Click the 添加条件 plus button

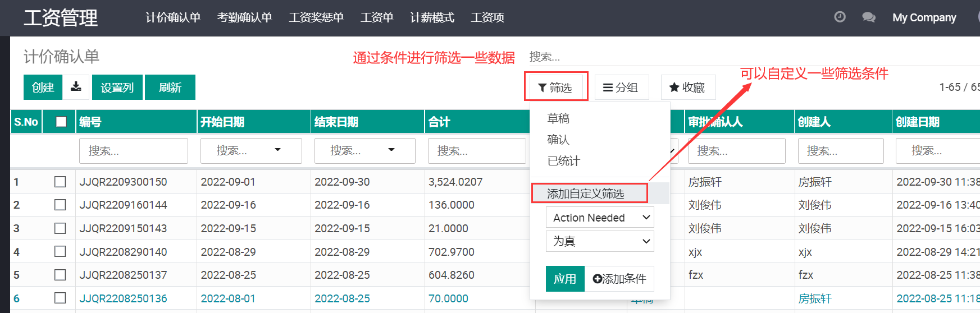(x=619, y=279)
